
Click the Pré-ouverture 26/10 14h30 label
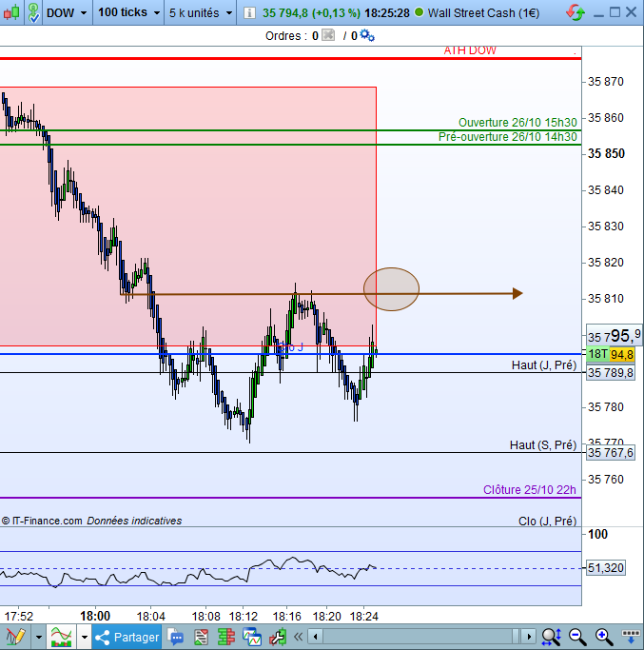pyautogui.click(x=508, y=136)
